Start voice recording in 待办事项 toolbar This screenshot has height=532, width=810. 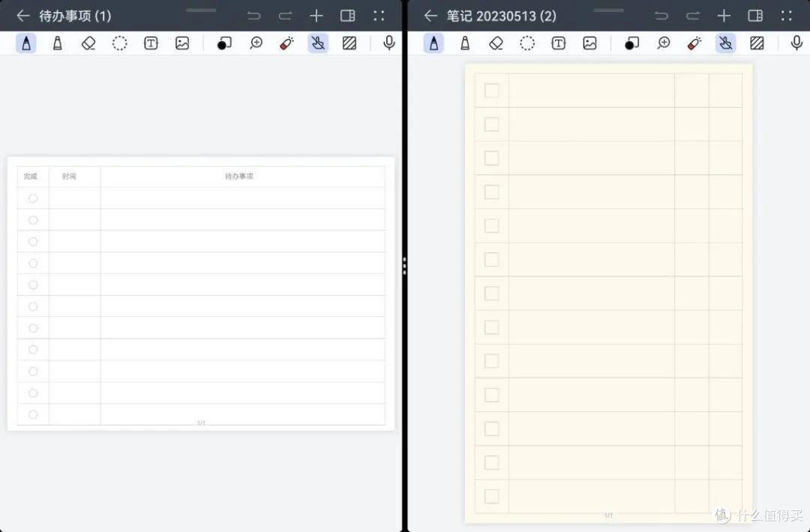389,43
